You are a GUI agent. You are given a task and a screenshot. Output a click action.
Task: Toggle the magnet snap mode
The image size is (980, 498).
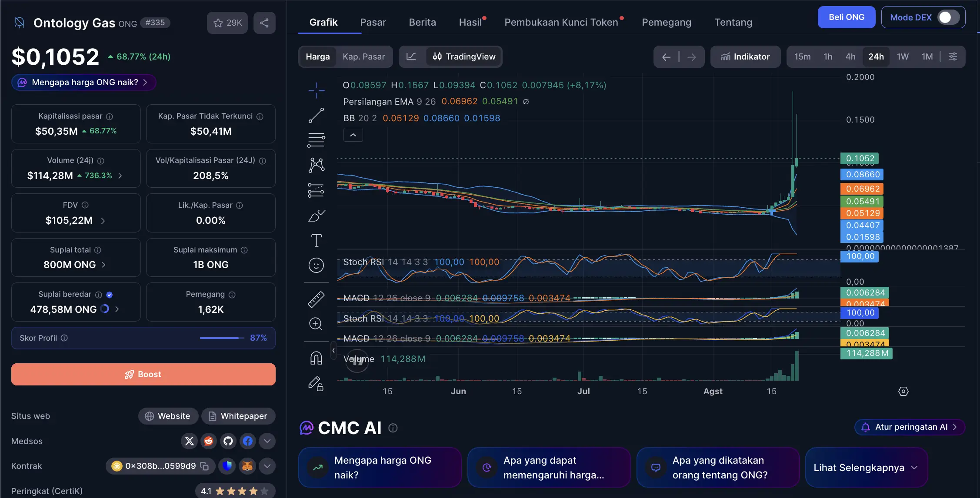[316, 358]
